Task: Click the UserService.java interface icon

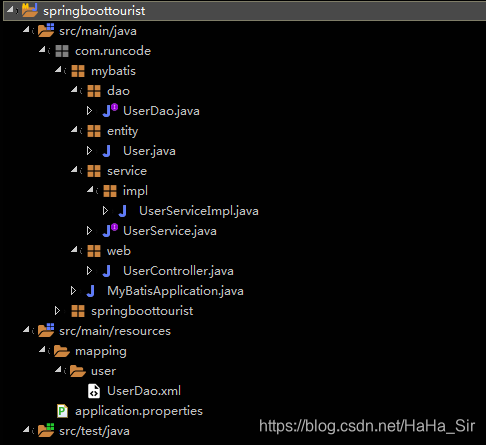Action: coord(110,230)
